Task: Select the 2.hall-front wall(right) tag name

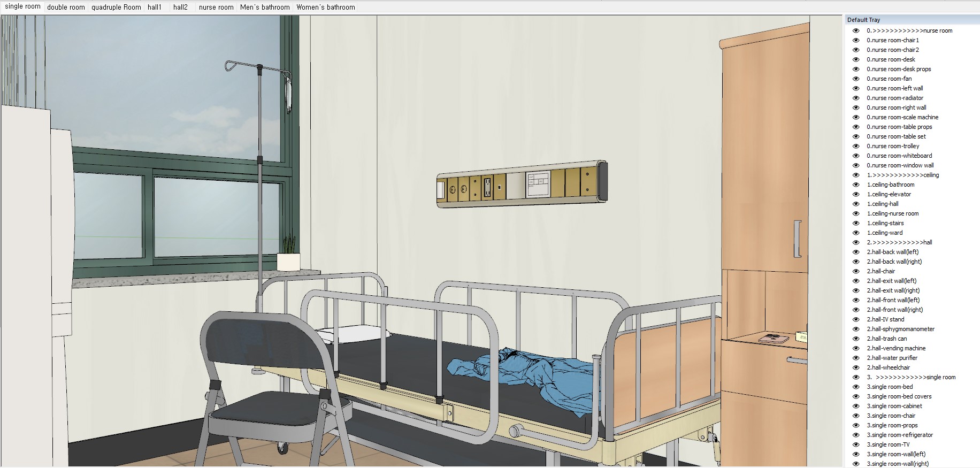Action: point(895,310)
